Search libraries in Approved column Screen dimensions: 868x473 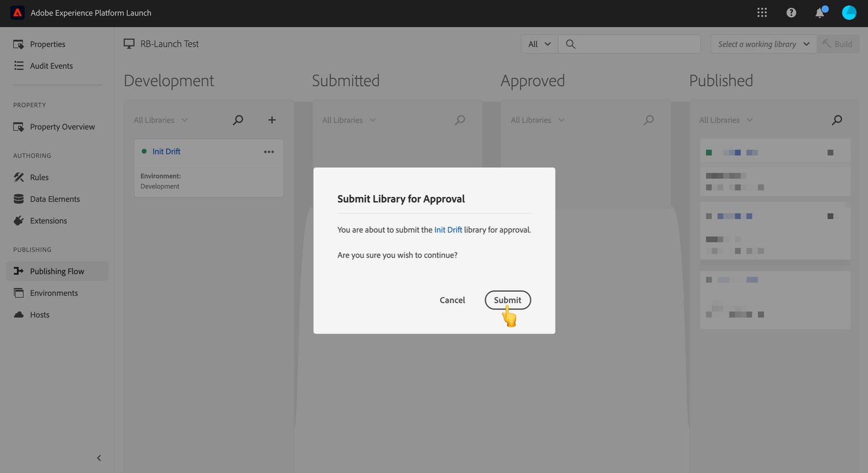[x=649, y=120]
